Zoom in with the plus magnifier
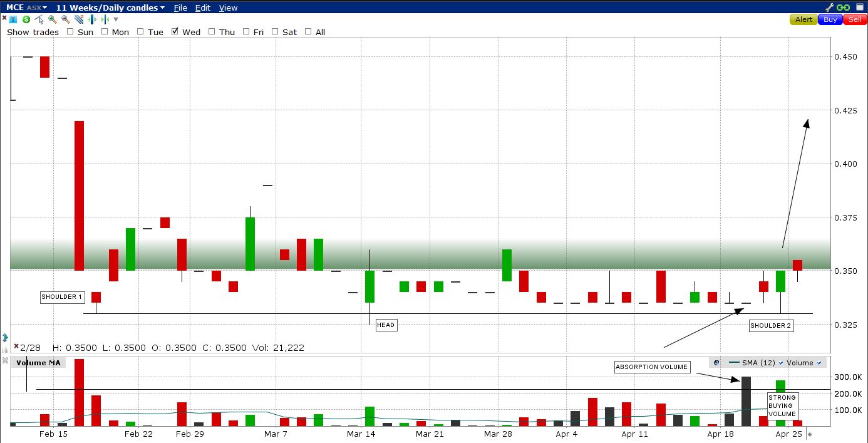The width and height of the screenshot is (868, 443). pyautogui.click(x=52, y=19)
